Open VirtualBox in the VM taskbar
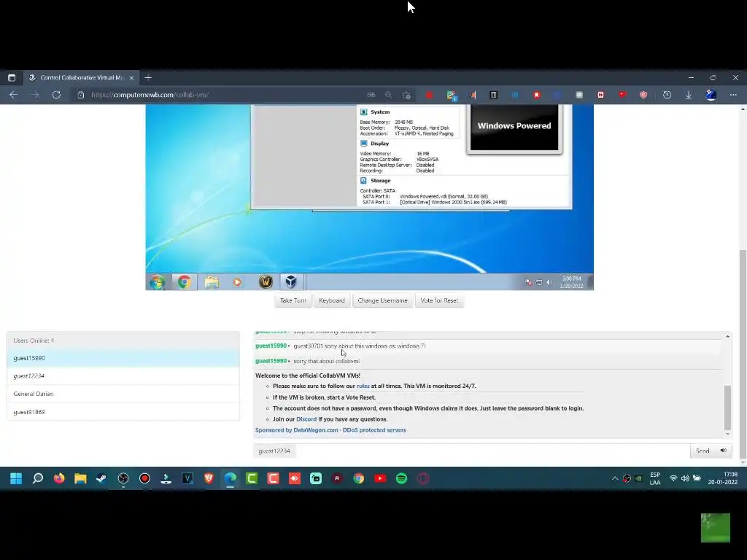Viewport: 747px width, 560px height. 290,282
